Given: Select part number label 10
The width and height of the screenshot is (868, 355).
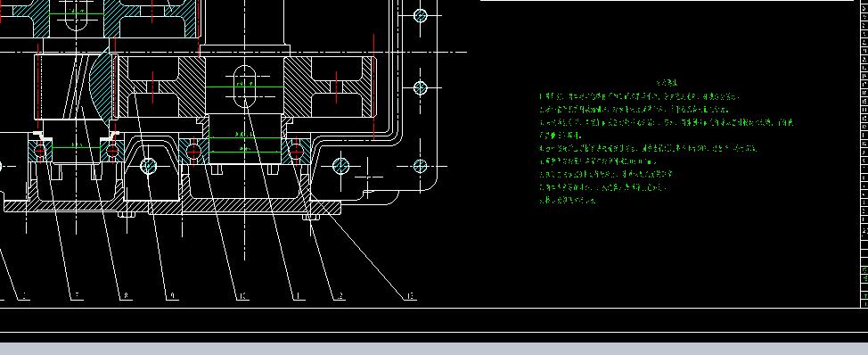Looking at the screenshot, I should coord(242,296).
